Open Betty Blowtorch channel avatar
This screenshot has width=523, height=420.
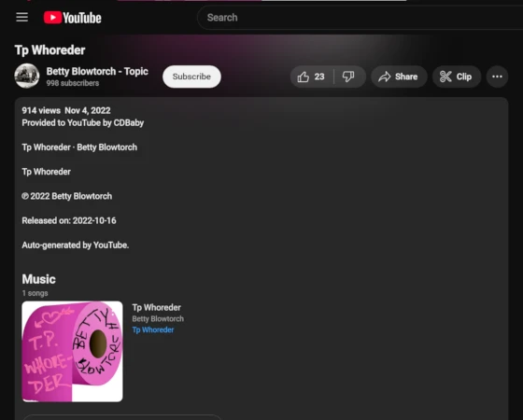pos(27,76)
